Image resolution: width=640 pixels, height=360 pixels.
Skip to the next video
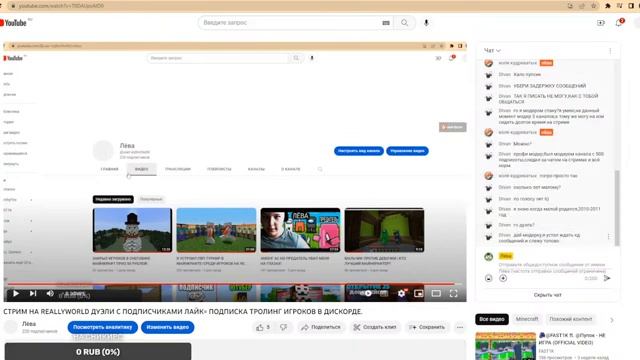coord(33,293)
